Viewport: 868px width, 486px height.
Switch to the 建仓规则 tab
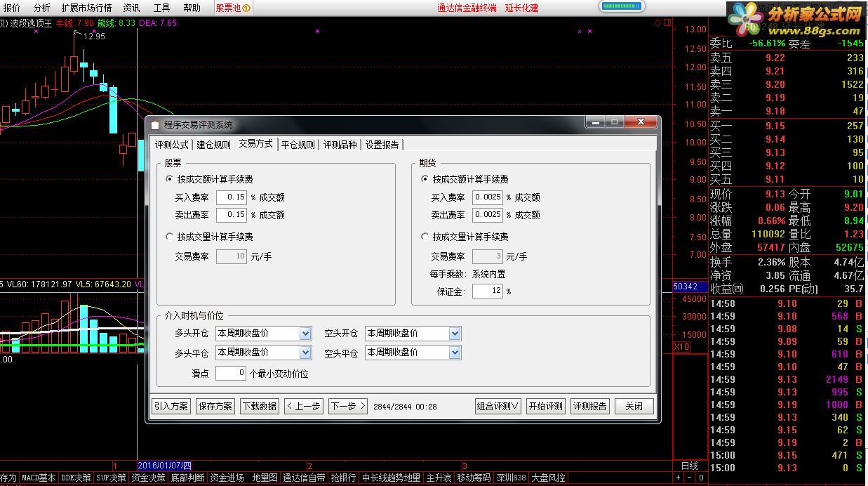(213, 145)
